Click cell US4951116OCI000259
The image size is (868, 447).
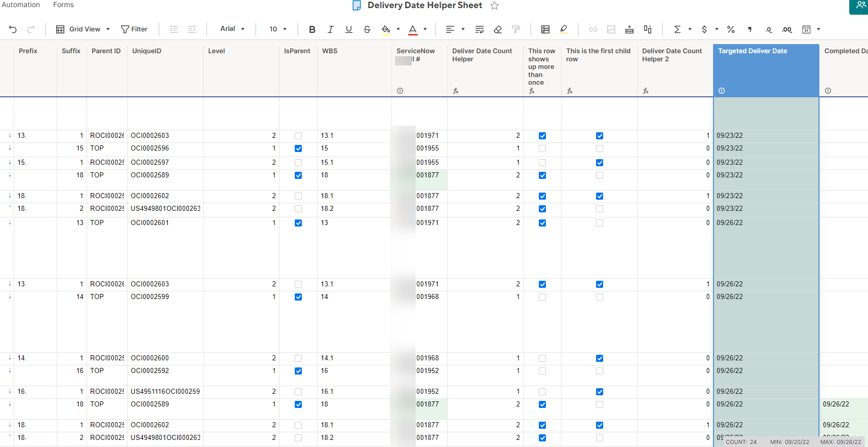click(x=166, y=392)
